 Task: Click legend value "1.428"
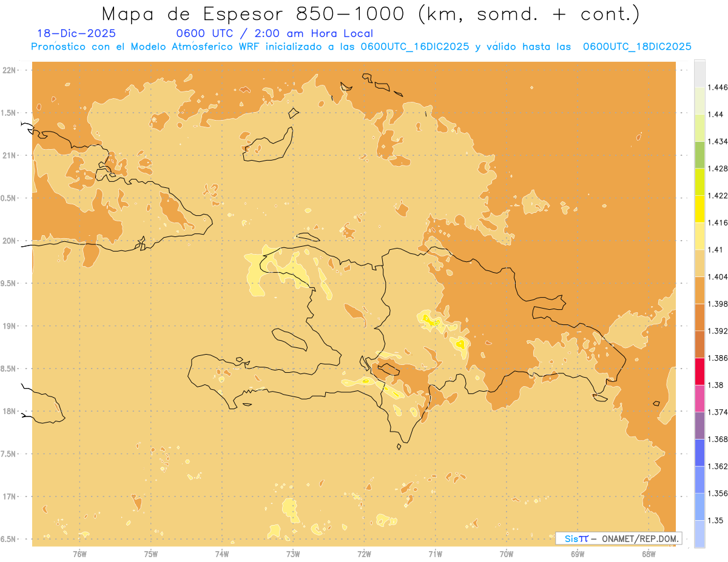click(717, 169)
